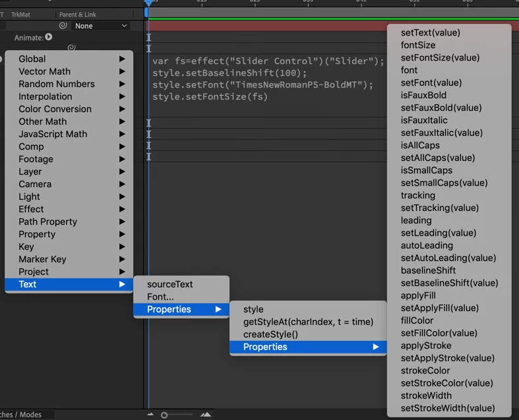Open the Footage submenu
The image size is (519, 420).
(x=69, y=159)
